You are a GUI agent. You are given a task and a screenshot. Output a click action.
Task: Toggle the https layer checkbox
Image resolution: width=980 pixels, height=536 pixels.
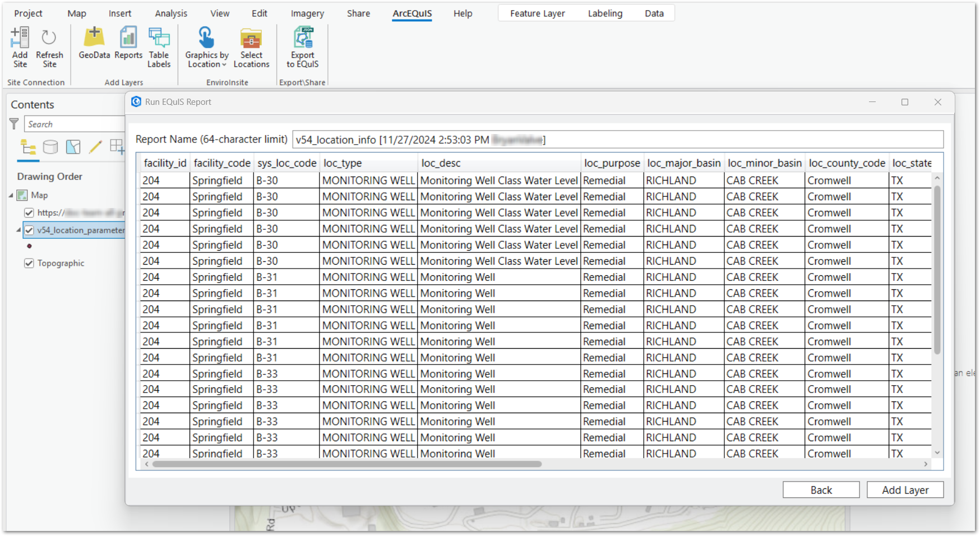(x=29, y=212)
